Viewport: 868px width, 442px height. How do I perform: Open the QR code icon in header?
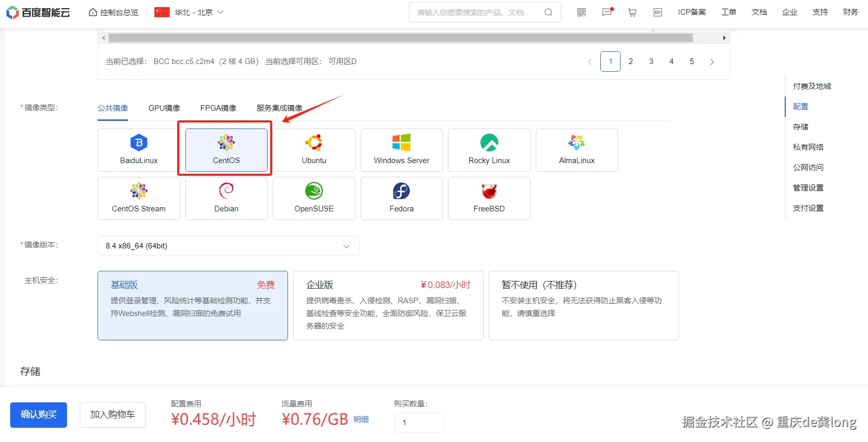(x=582, y=12)
